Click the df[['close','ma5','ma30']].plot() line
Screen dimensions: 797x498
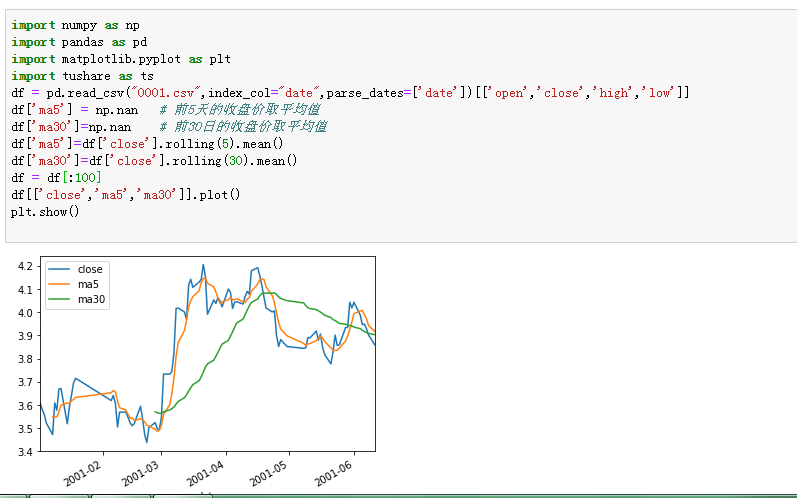(x=126, y=195)
